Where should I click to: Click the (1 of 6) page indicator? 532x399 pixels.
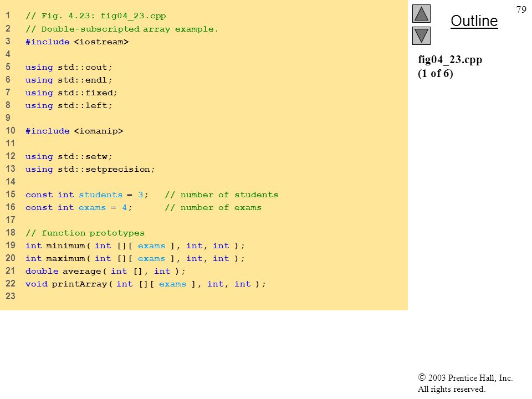click(436, 73)
